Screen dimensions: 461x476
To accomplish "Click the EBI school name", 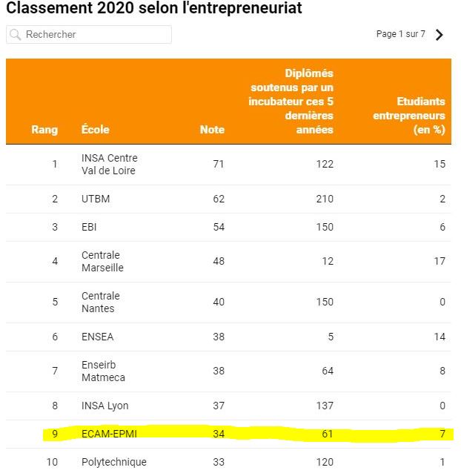I will coord(89,227).
